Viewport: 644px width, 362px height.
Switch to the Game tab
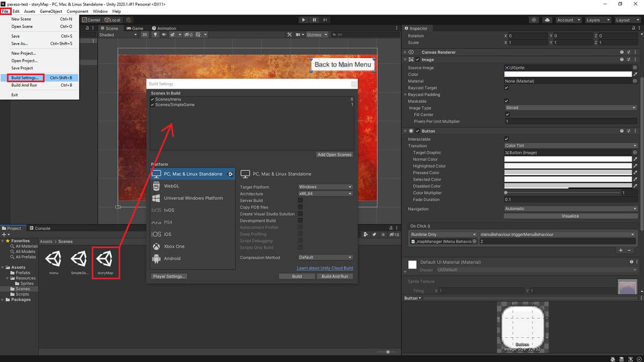(x=135, y=28)
